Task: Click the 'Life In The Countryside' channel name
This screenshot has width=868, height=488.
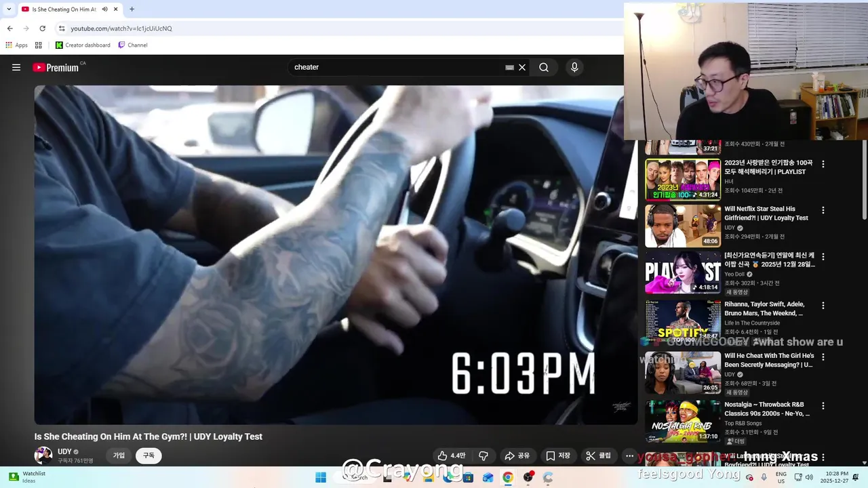Action: 752,323
